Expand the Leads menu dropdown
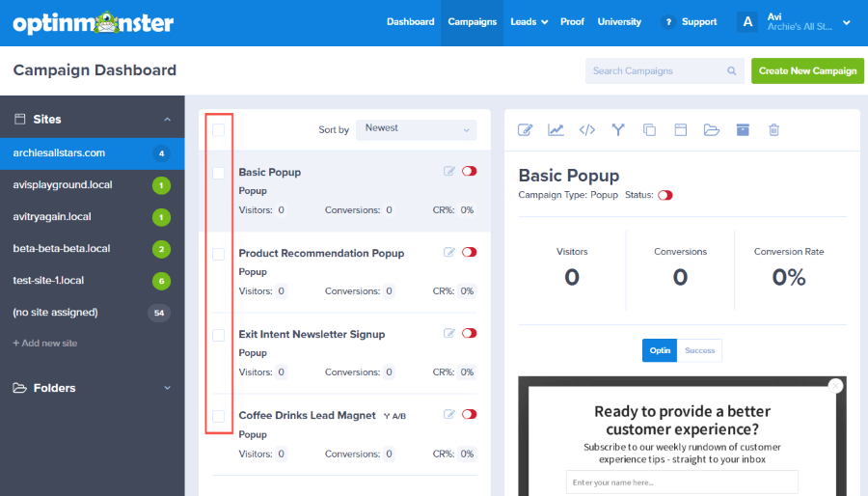This screenshot has width=868, height=496. [529, 22]
